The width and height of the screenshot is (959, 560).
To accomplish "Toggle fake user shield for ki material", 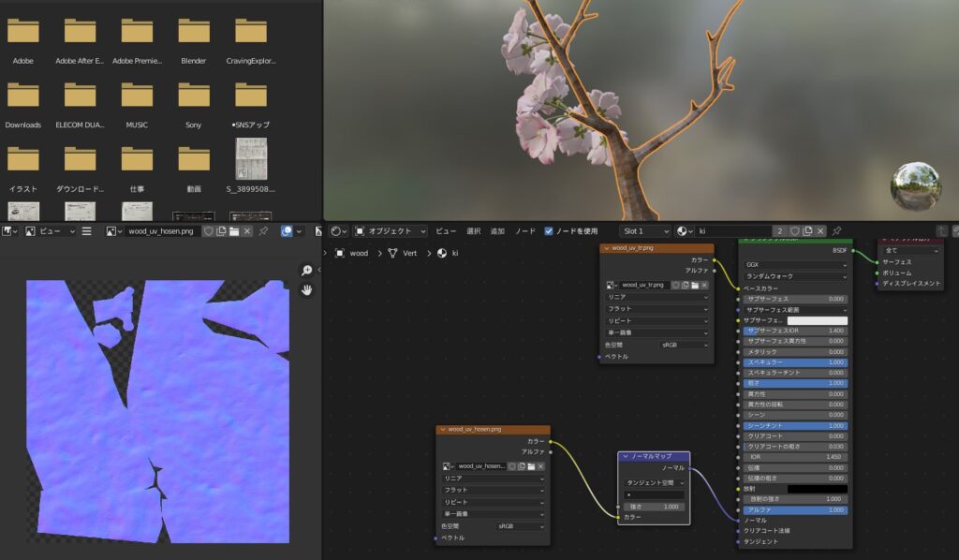I will click(x=794, y=230).
